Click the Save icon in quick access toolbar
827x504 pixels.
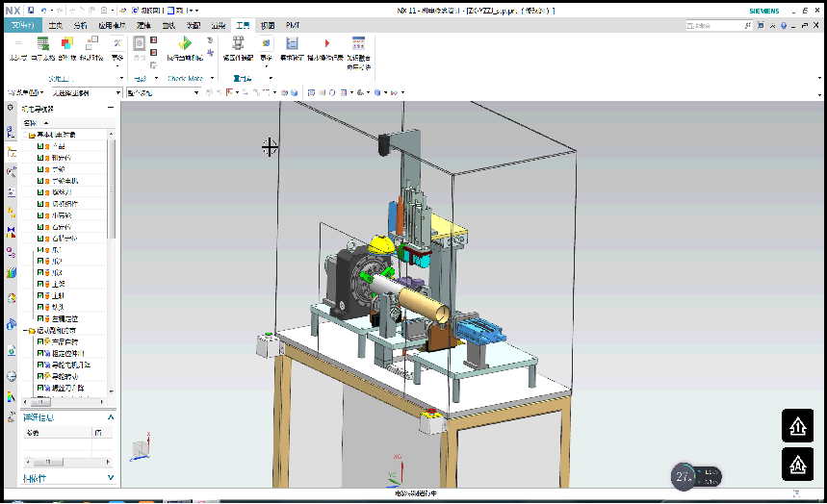tap(31, 10)
